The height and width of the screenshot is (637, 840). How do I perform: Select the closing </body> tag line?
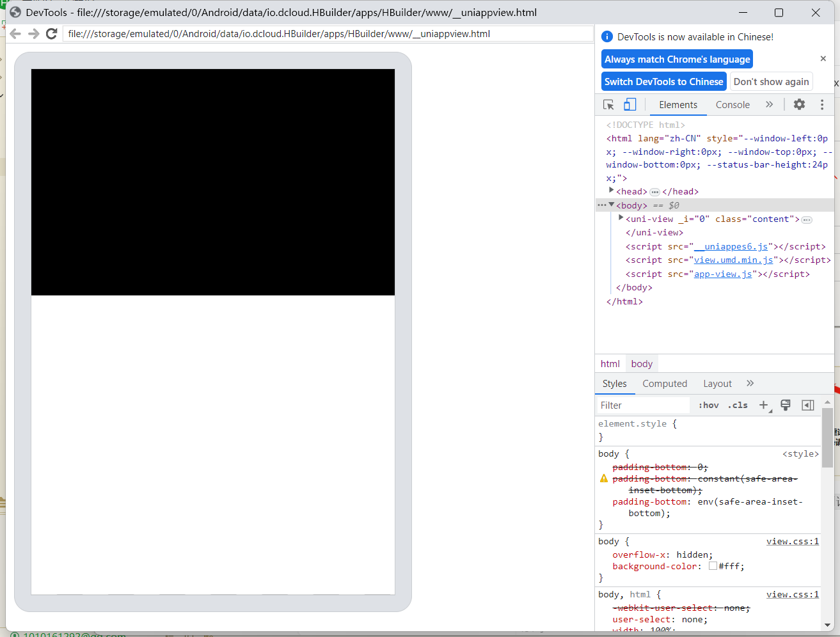634,288
